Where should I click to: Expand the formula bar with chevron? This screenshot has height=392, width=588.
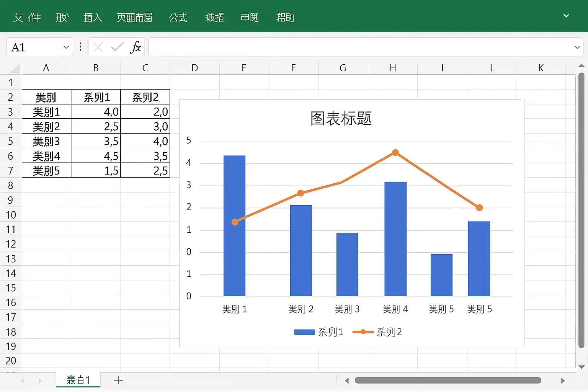577,47
